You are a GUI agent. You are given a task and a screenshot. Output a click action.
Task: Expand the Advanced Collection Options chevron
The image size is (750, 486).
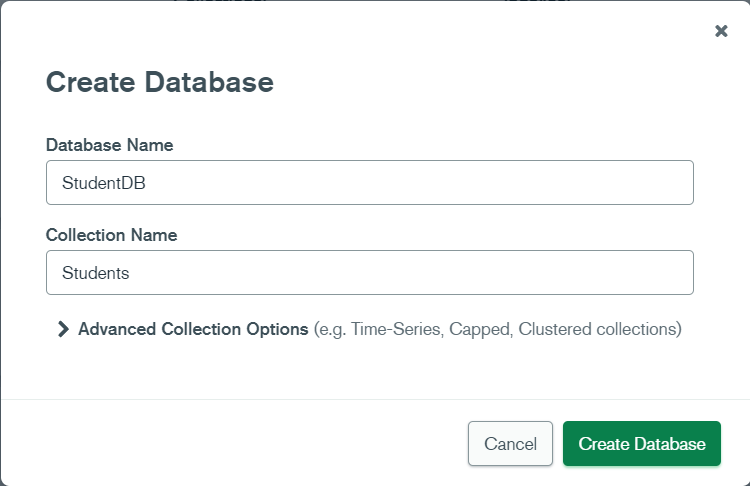63,329
